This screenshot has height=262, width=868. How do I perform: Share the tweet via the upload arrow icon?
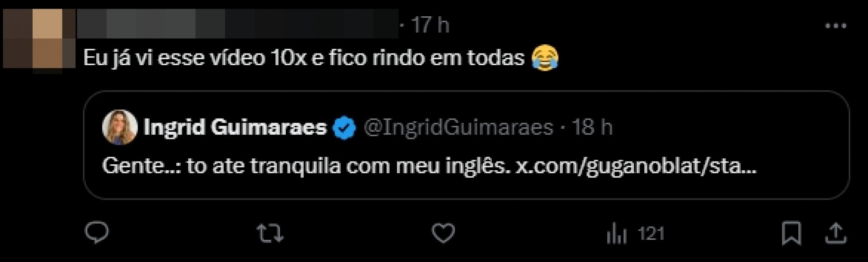pyautogui.click(x=836, y=233)
